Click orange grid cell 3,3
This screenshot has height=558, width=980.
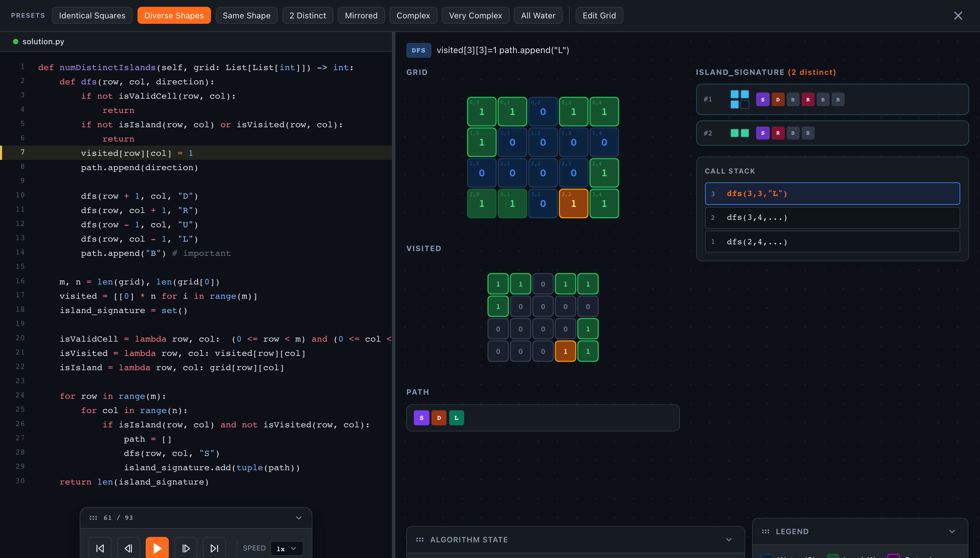pyautogui.click(x=573, y=203)
